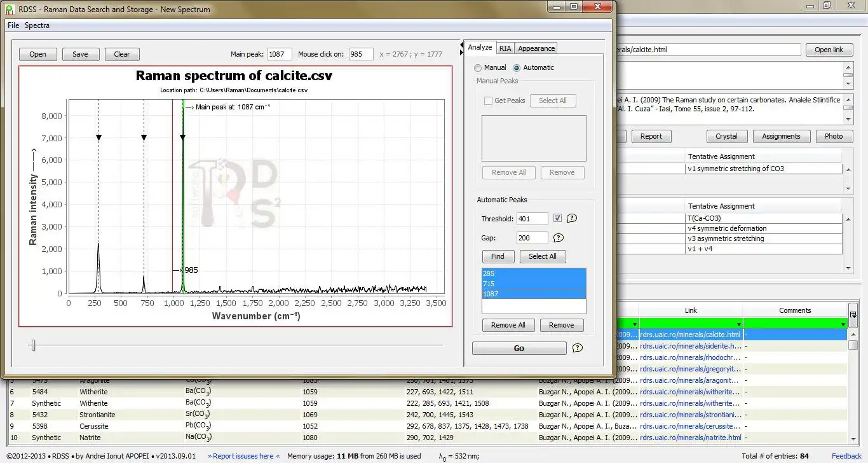
Task: Click Remove in Manual Peaks group
Action: pos(562,172)
